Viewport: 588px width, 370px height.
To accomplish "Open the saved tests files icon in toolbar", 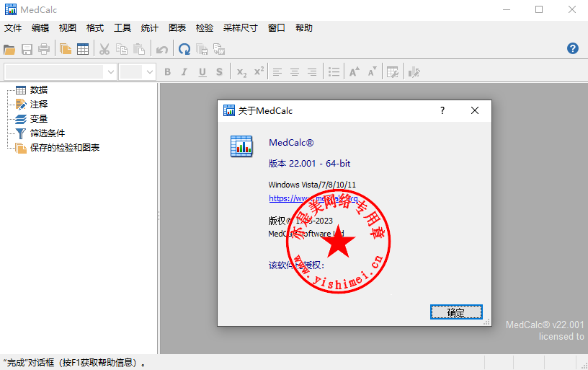I will coord(66,49).
